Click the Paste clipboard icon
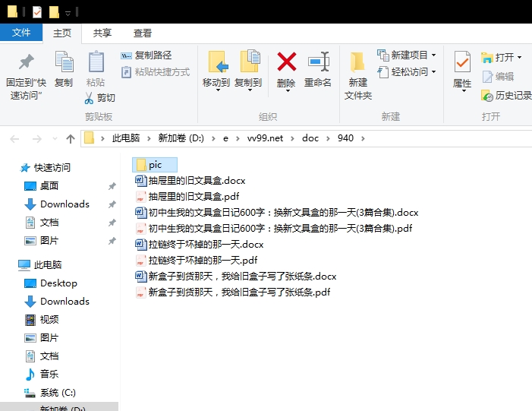This screenshot has width=532, height=411. 96,62
